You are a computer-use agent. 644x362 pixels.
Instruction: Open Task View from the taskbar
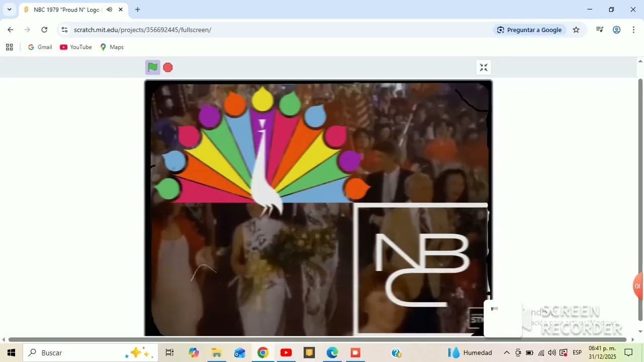(170, 353)
